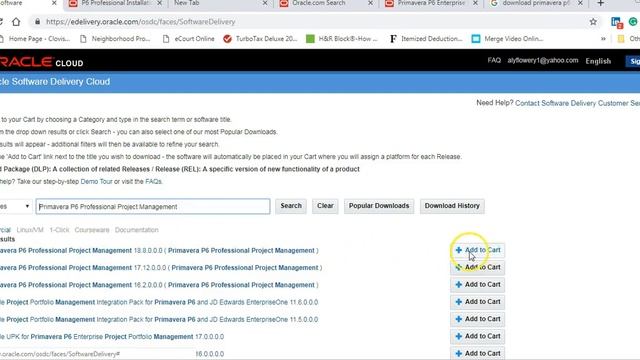Open Neighborhood Pro bookmark
640x360 pixels.
click(x=116, y=39)
